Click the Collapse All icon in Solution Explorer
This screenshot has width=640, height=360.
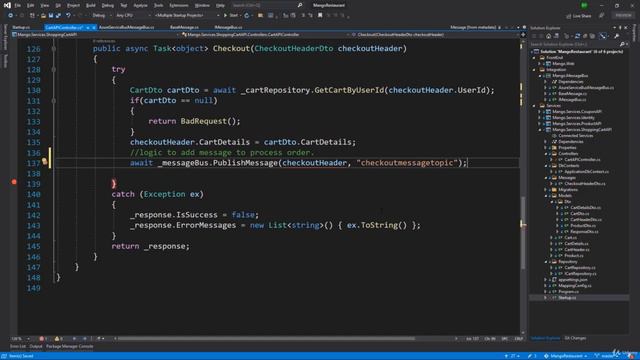[x=585, y=36]
